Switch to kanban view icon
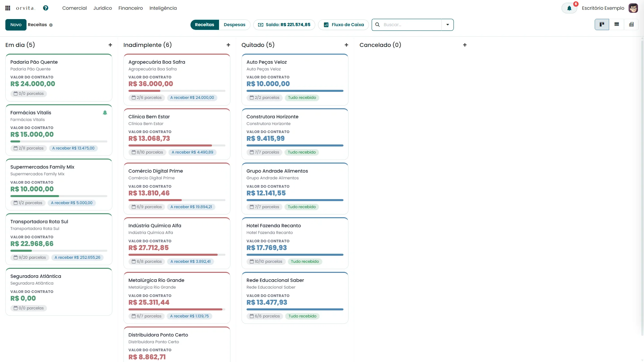644x362 pixels. [x=602, y=24]
